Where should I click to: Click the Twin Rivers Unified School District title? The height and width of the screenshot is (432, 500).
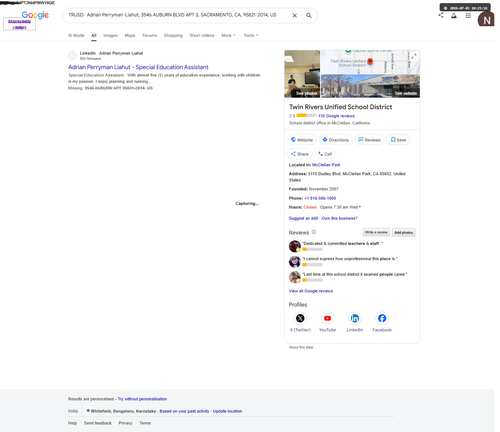click(x=340, y=107)
